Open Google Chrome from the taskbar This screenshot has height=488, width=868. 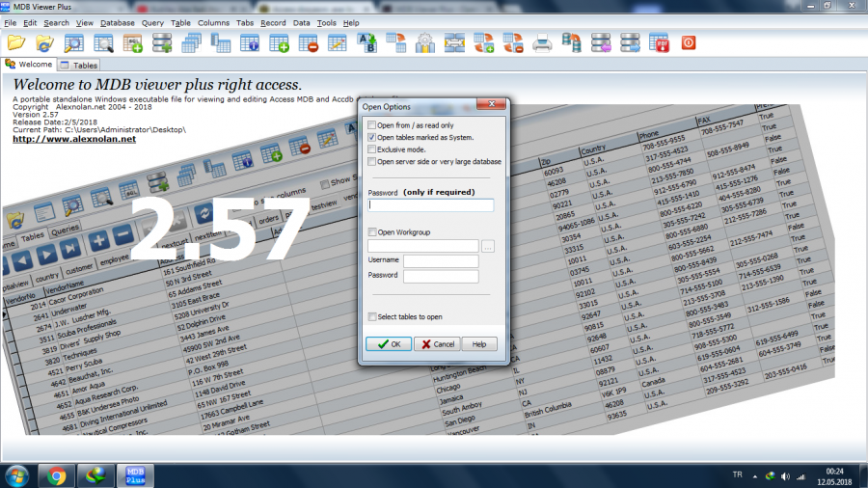[57, 474]
